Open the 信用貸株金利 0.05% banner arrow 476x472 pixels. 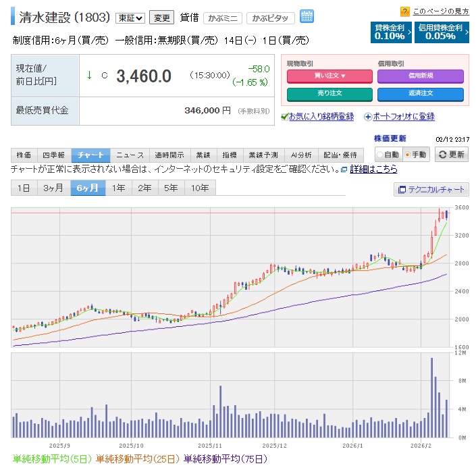pos(467,32)
